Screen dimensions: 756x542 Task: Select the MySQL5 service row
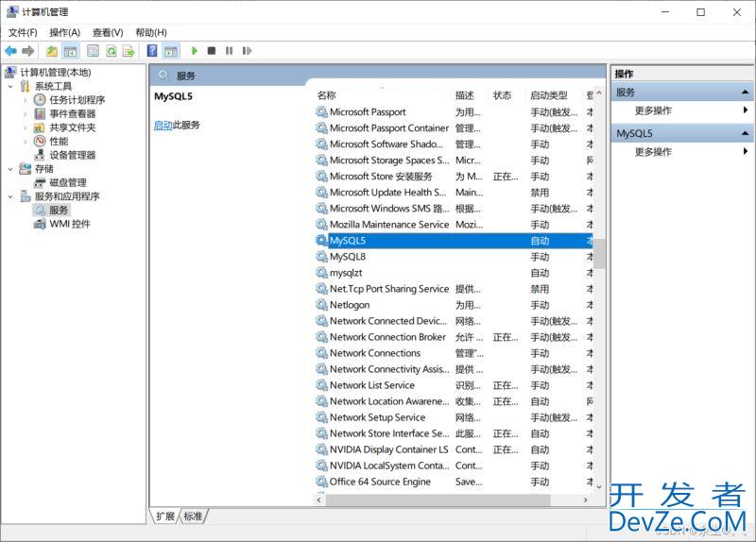coord(454,241)
